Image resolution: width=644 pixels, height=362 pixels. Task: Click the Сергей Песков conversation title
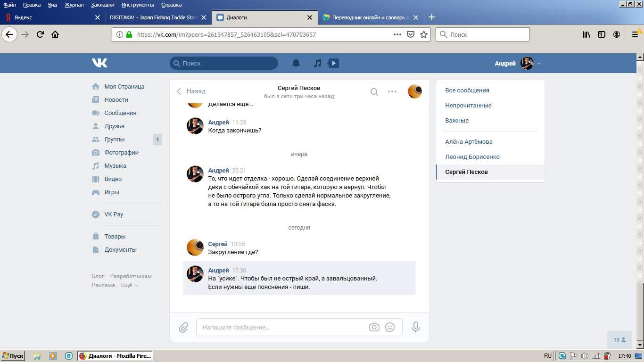pyautogui.click(x=299, y=88)
